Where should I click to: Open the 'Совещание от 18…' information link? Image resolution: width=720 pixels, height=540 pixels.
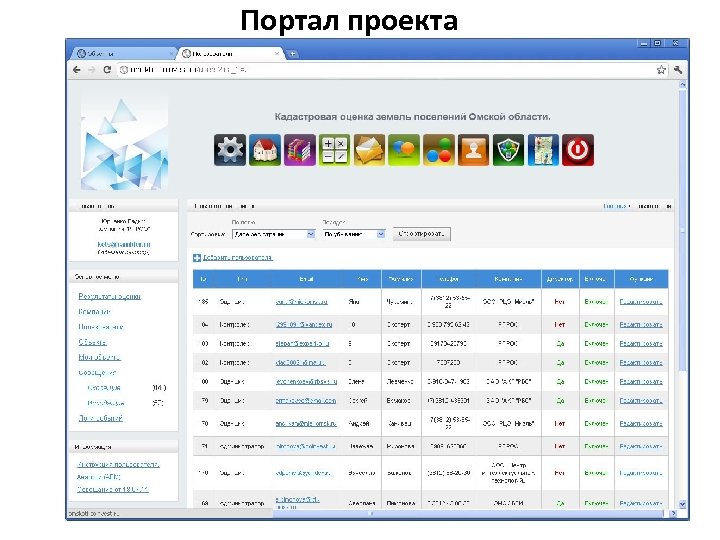coord(112,489)
